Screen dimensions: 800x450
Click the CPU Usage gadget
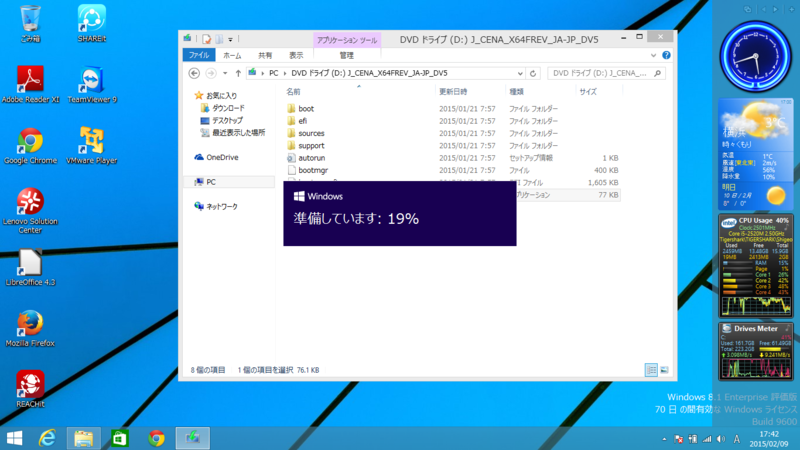(x=756, y=266)
